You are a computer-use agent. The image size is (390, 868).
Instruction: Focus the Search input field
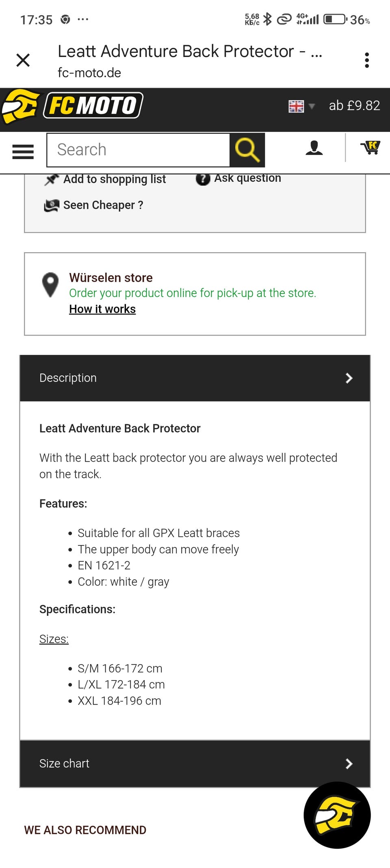(138, 150)
